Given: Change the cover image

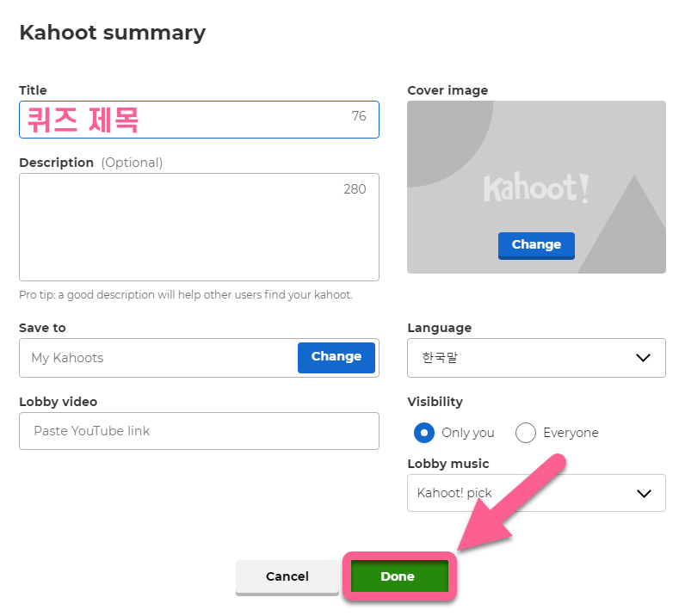Looking at the screenshot, I should pos(536,245).
